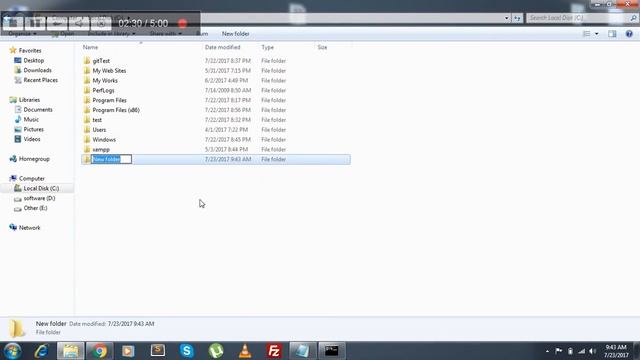The width and height of the screenshot is (640, 360).
Task: Select the Windows folder row
Action: coord(216,140)
